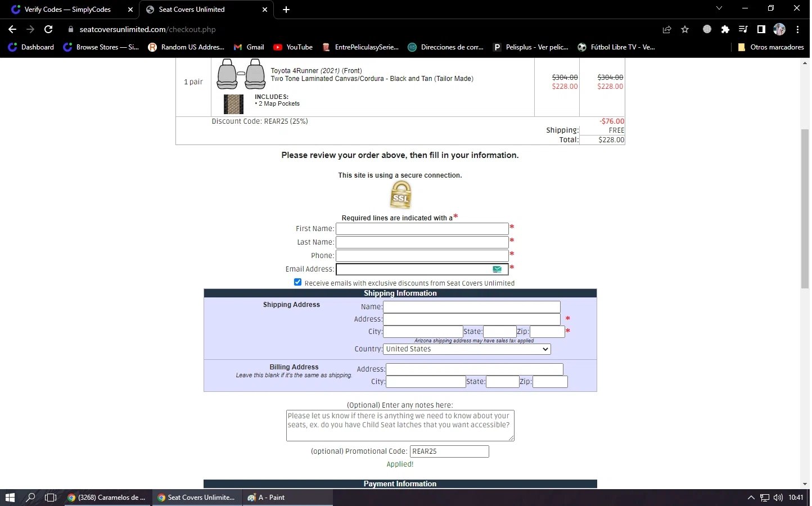Close the Verify Codes tab
Image resolution: width=812 pixels, height=506 pixels.
tap(130, 10)
